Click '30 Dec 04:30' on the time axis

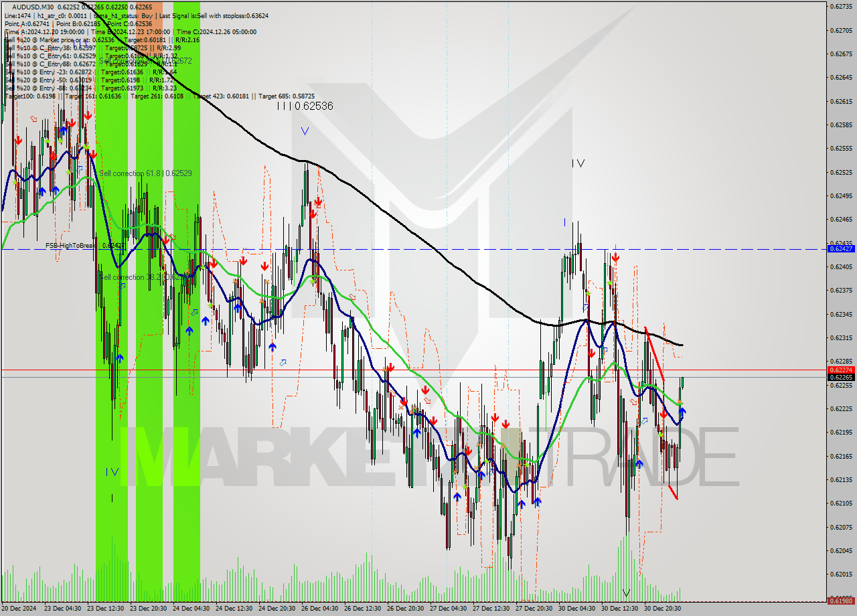coord(577,609)
